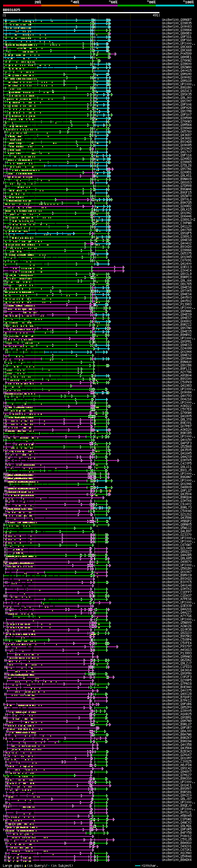Viewport: 197px width, 868px height.
Task: Click the white query sequence bar
Action: pos(81,13)
